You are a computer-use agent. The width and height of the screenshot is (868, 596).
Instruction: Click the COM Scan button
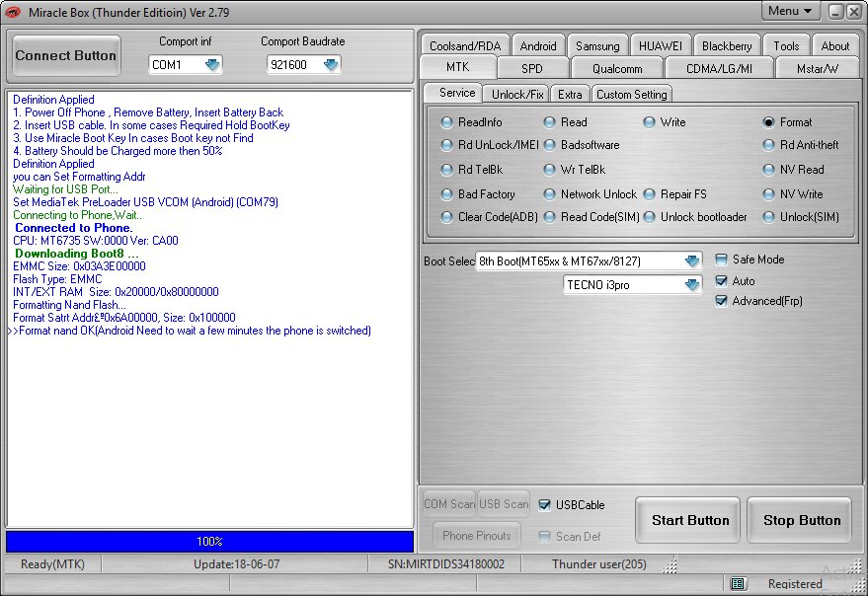[x=449, y=504]
